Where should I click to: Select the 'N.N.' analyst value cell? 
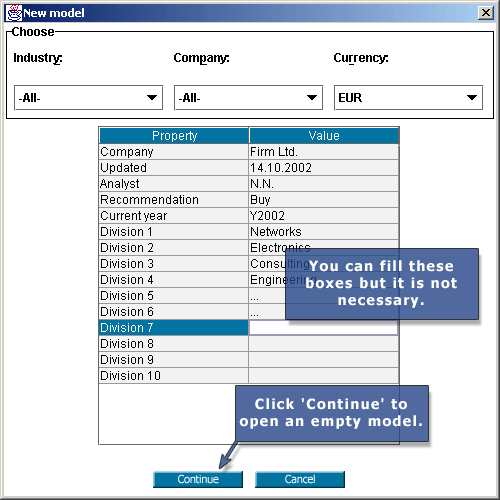[x=323, y=184]
